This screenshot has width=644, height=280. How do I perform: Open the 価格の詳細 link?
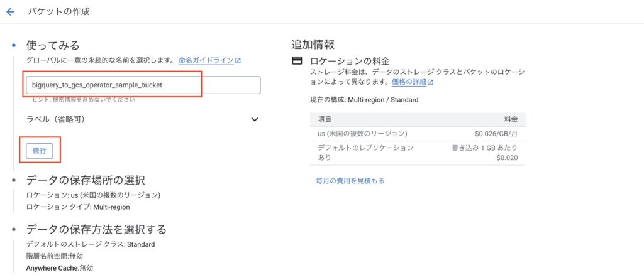click(x=409, y=82)
